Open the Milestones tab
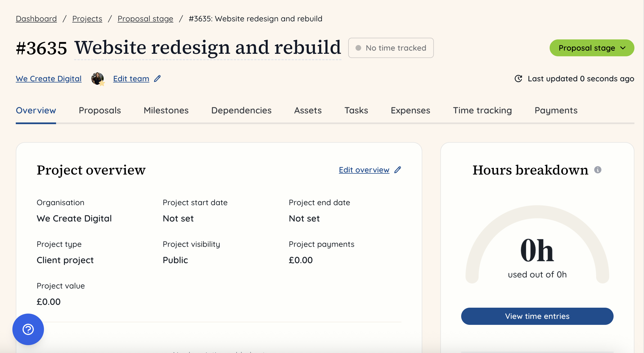The width and height of the screenshot is (644, 353). coord(166,110)
